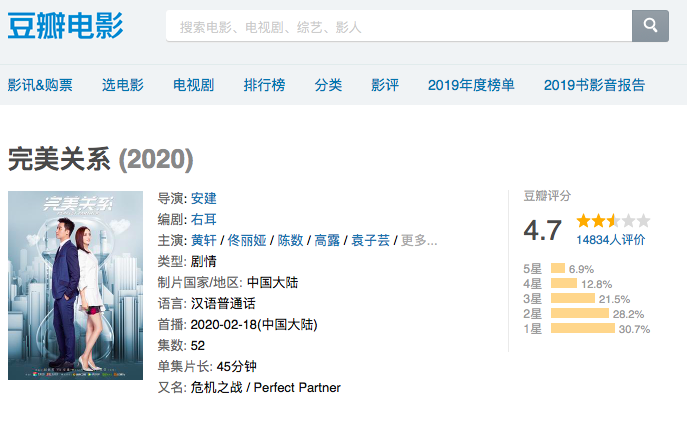The height and width of the screenshot is (426, 687).
Task: Click the 4.7 score value
Action: (542, 230)
